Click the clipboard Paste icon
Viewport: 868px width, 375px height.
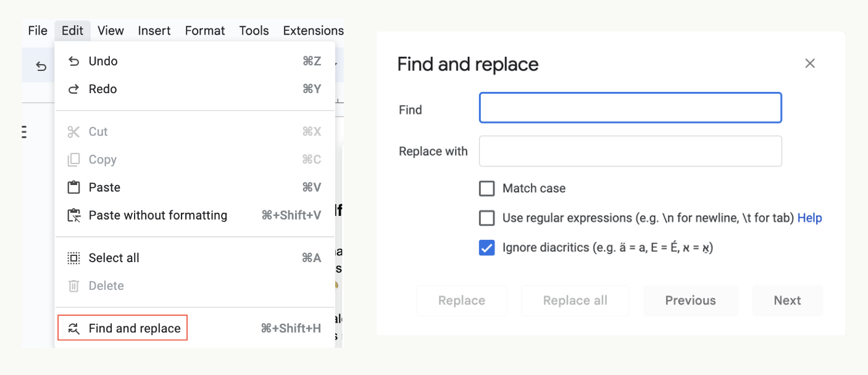[73, 187]
